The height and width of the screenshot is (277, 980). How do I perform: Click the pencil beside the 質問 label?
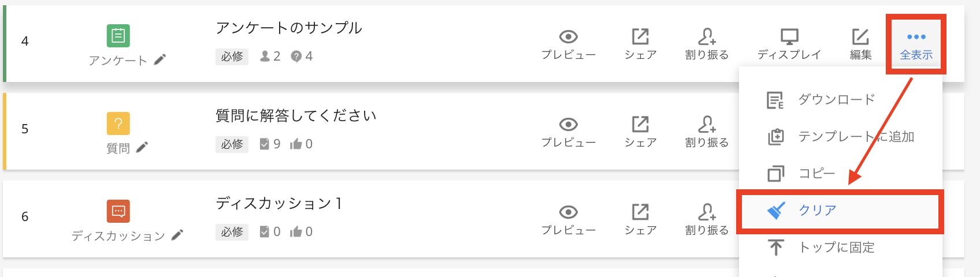pos(142,147)
